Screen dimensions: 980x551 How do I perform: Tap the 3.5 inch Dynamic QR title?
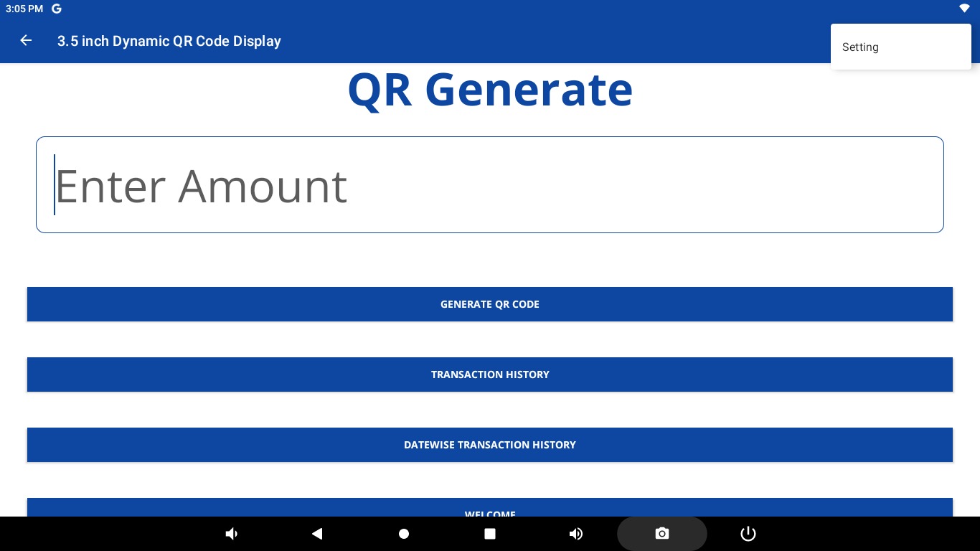(x=169, y=41)
